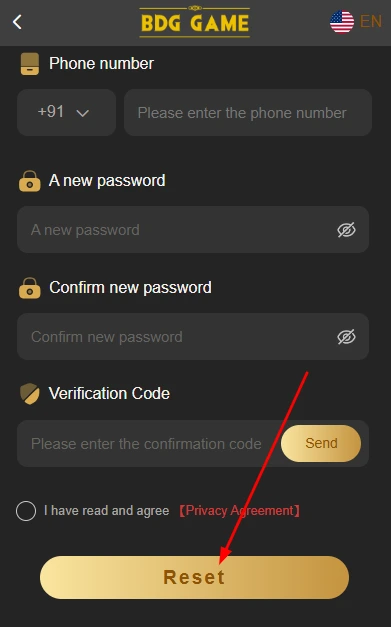Click the phone icon beside Phone number
Image resolution: width=391 pixels, height=627 pixels.
[30, 64]
